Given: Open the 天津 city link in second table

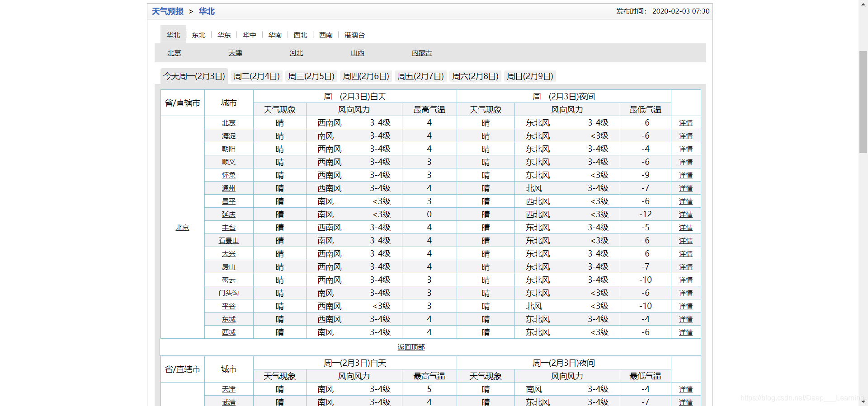Looking at the screenshot, I should click(229, 389).
